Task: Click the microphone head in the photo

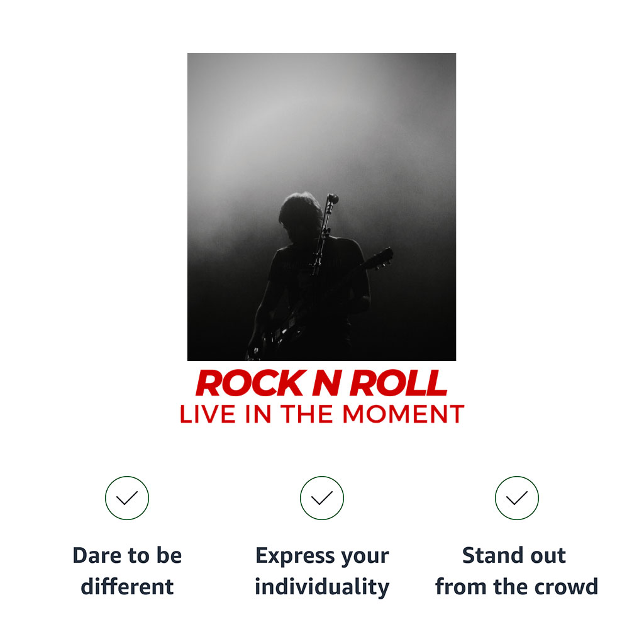Action: [x=333, y=199]
